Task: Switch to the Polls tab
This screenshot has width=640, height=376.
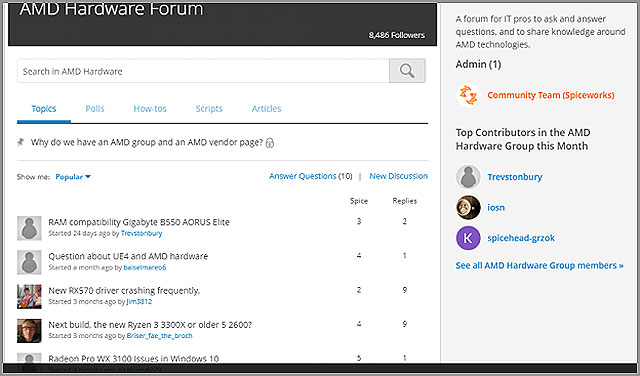Action: [95, 109]
